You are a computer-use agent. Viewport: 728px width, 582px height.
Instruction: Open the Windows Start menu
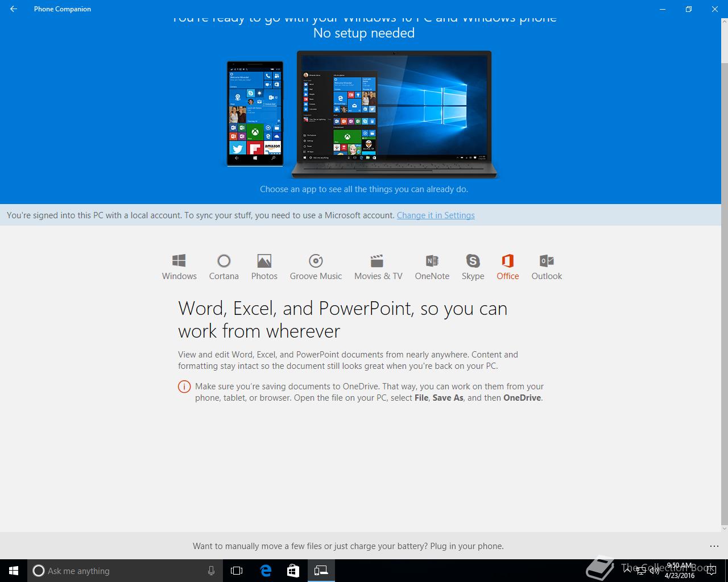[x=14, y=571]
